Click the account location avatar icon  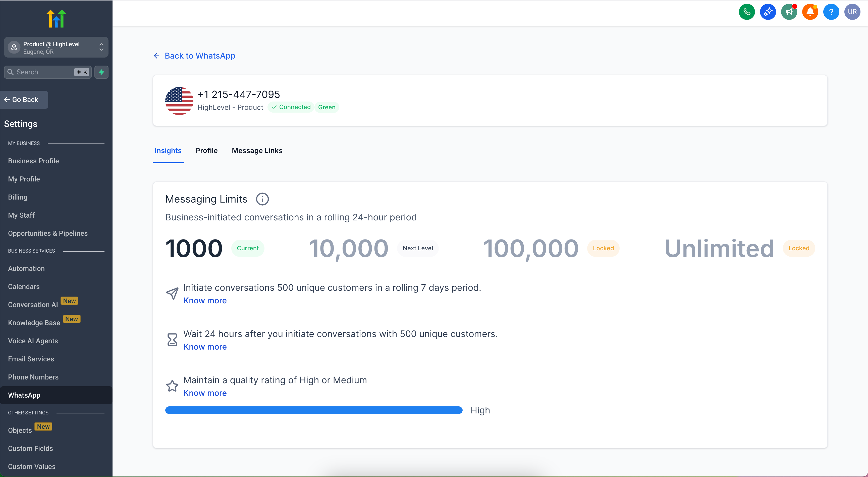(14, 47)
